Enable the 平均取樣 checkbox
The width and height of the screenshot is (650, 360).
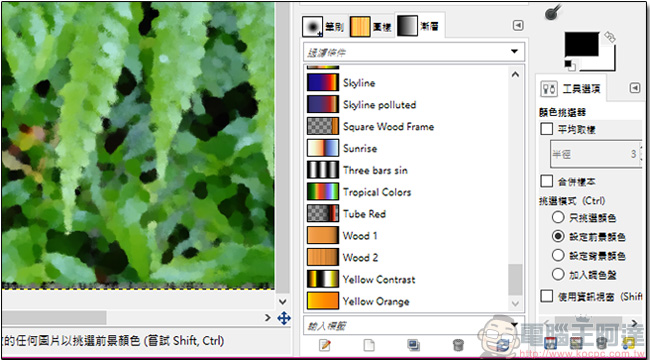[x=547, y=129]
